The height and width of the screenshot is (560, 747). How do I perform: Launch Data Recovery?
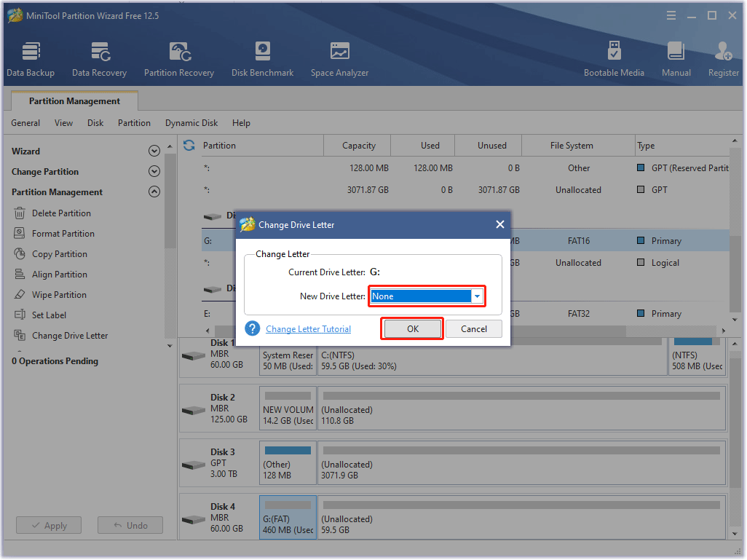coord(99,58)
